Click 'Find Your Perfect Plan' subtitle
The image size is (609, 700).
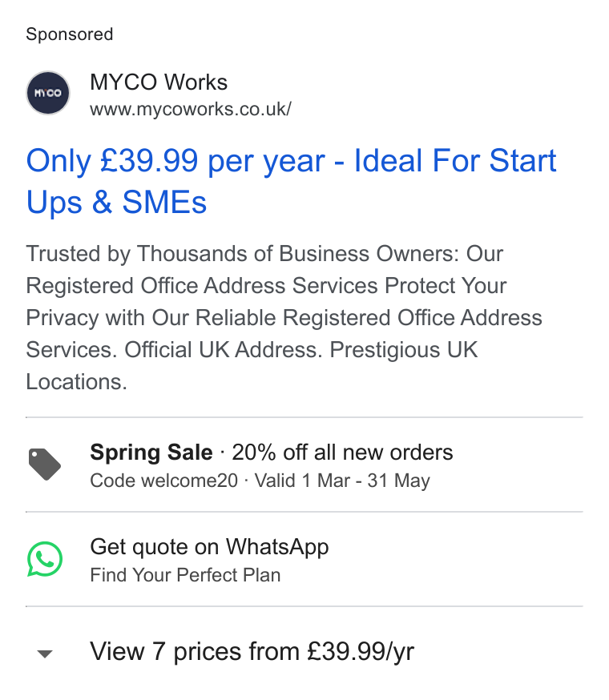tap(185, 575)
